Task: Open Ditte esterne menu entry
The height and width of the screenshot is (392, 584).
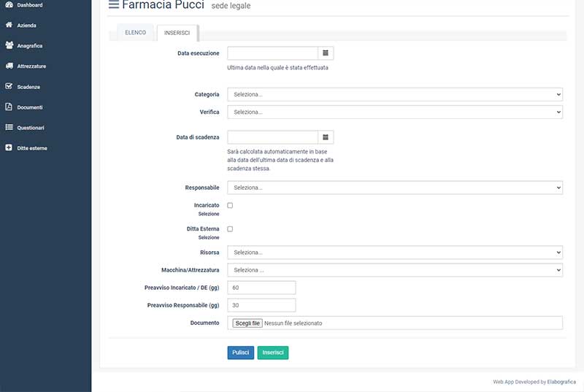Action: (32, 148)
